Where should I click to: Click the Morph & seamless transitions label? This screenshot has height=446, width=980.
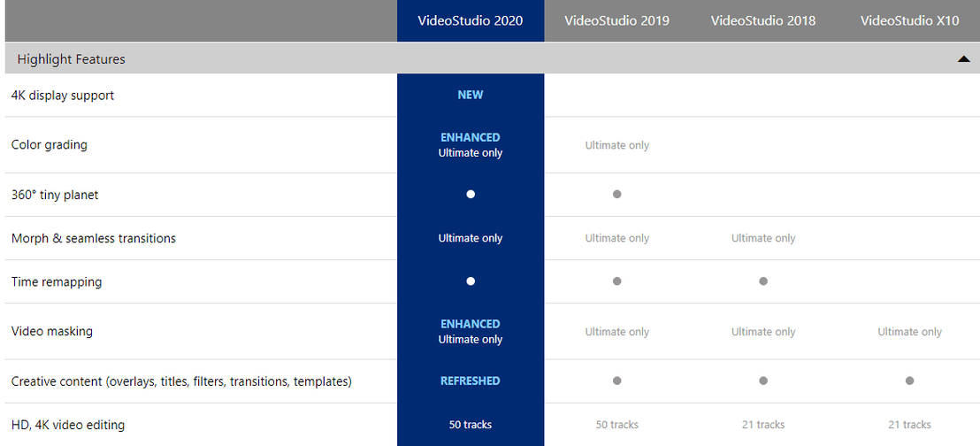pyautogui.click(x=94, y=238)
